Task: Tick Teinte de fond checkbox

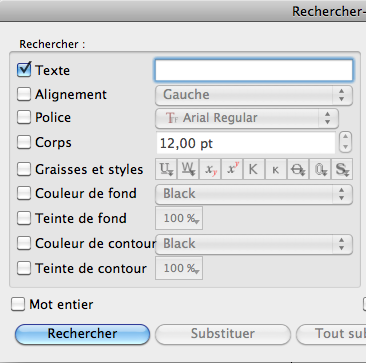Action: coord(24,218)
